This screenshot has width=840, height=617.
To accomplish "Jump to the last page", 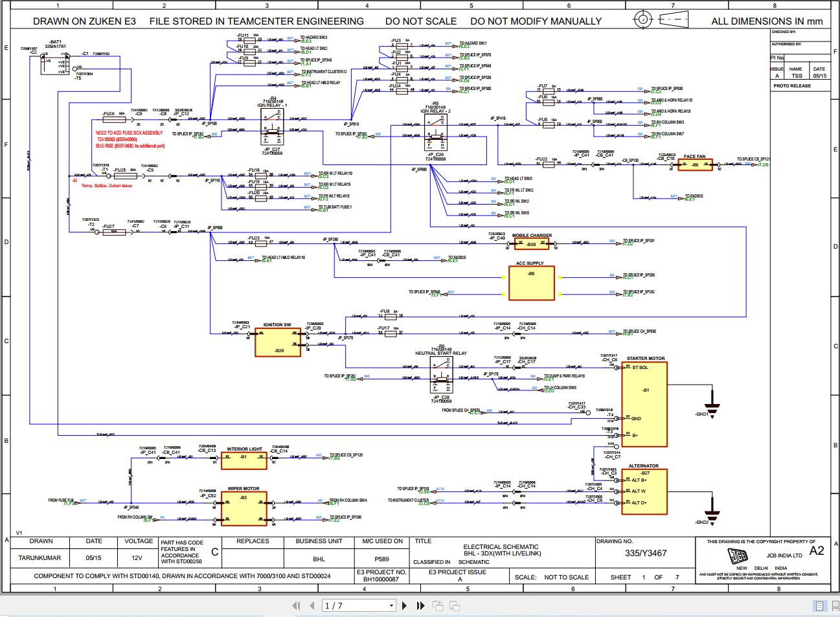I will [x=421, y=606].
